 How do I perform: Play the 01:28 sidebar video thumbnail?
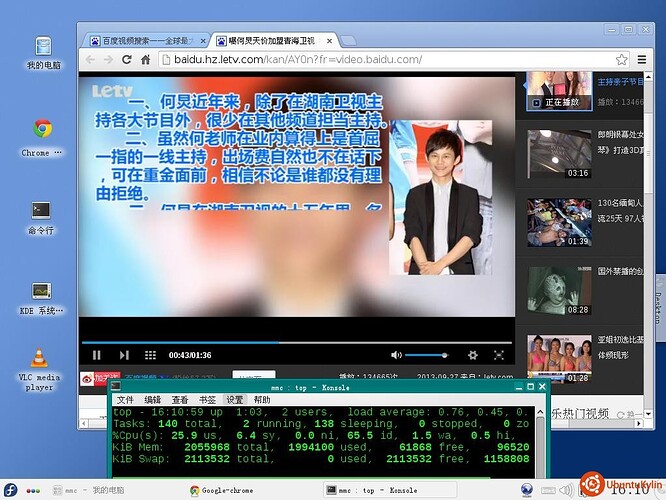(x=559, y=358)
